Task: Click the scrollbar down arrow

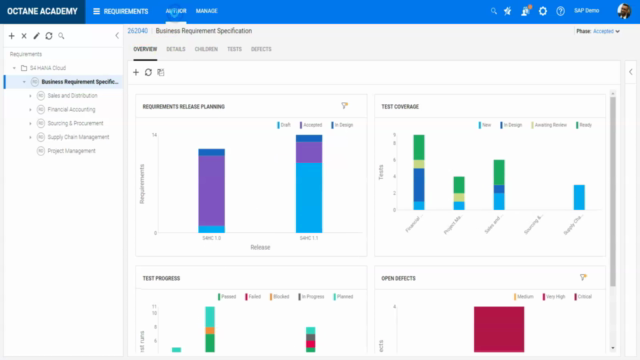Action: [x=613, y=348]
